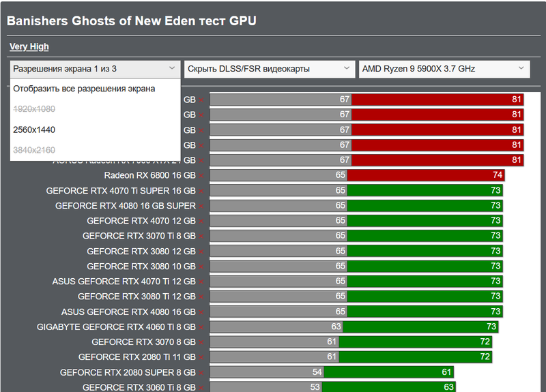This screenshot has width=546, height=392.
Task: Click the green 61 bar of RTX 2080 SUPER
Action: (388, 372)
